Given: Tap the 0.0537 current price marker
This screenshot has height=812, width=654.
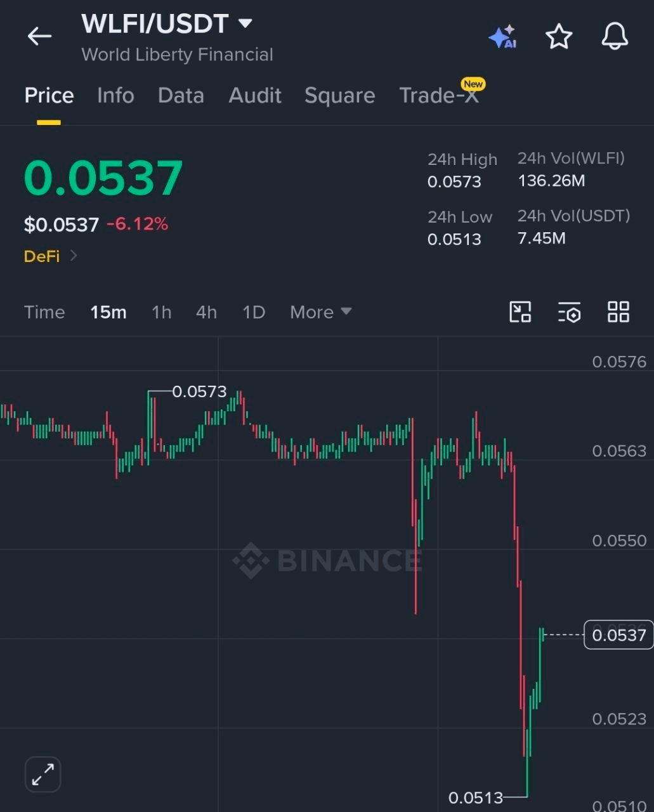Looking at the screenshot, I should coord(618,635).
